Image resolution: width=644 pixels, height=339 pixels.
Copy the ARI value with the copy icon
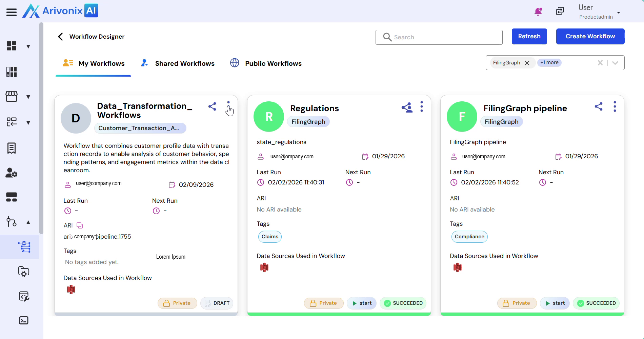click(x=80, y=225)
